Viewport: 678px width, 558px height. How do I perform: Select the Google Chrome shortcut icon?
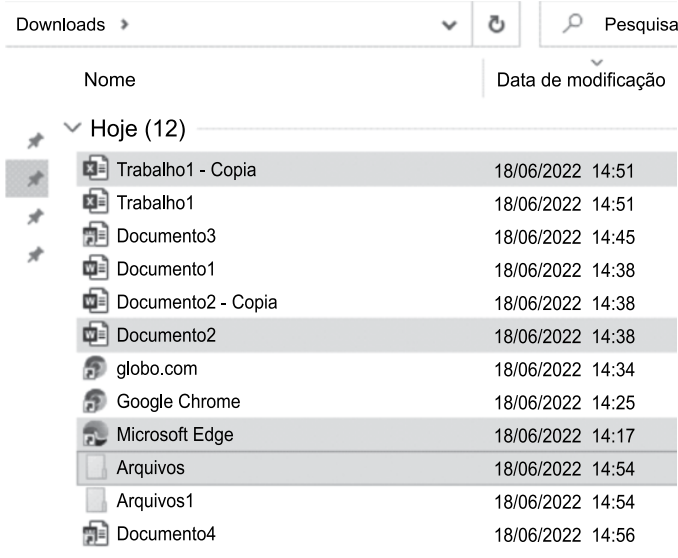coord(95,401)
